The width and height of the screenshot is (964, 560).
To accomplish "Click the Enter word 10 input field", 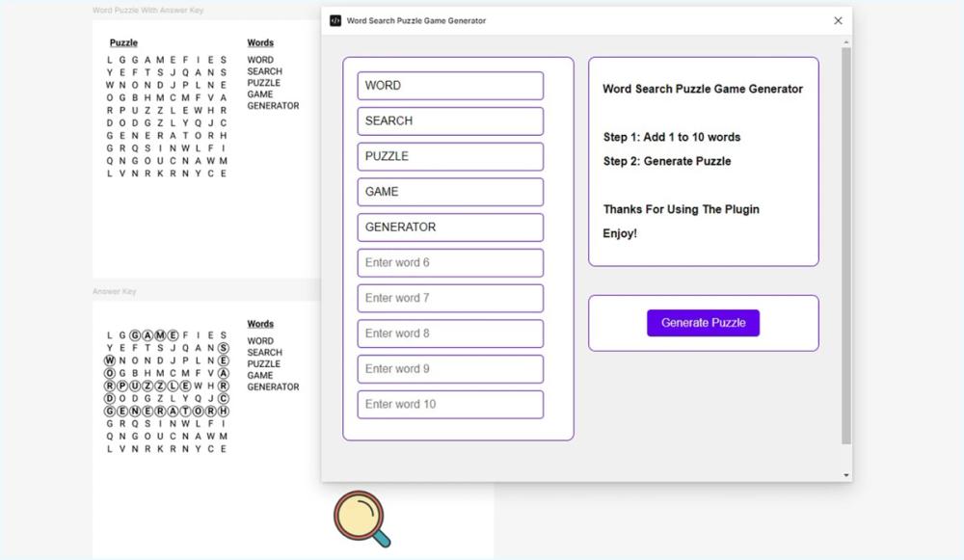I will (449, 404).
